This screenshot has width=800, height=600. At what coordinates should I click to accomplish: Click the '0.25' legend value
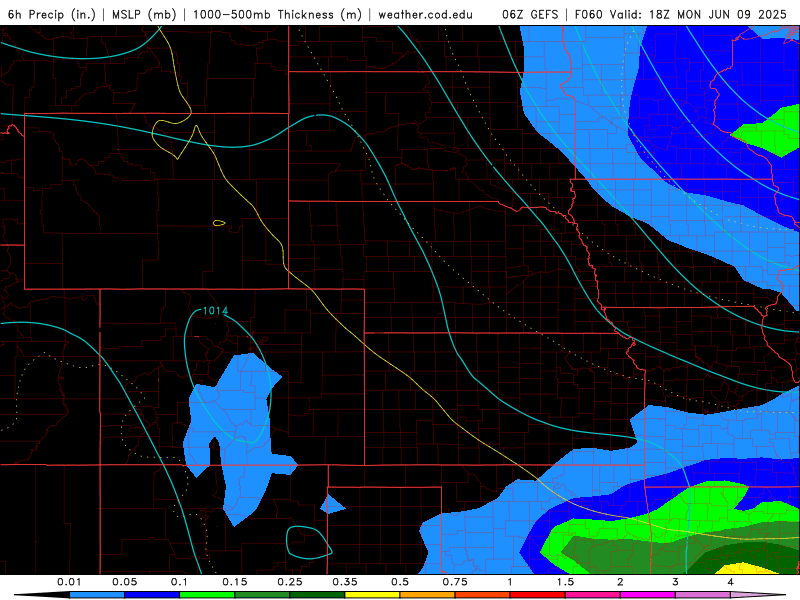290,582
